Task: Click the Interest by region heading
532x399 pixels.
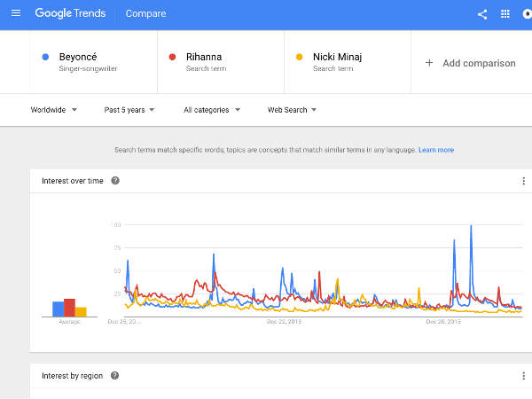Action: (72, 376)
